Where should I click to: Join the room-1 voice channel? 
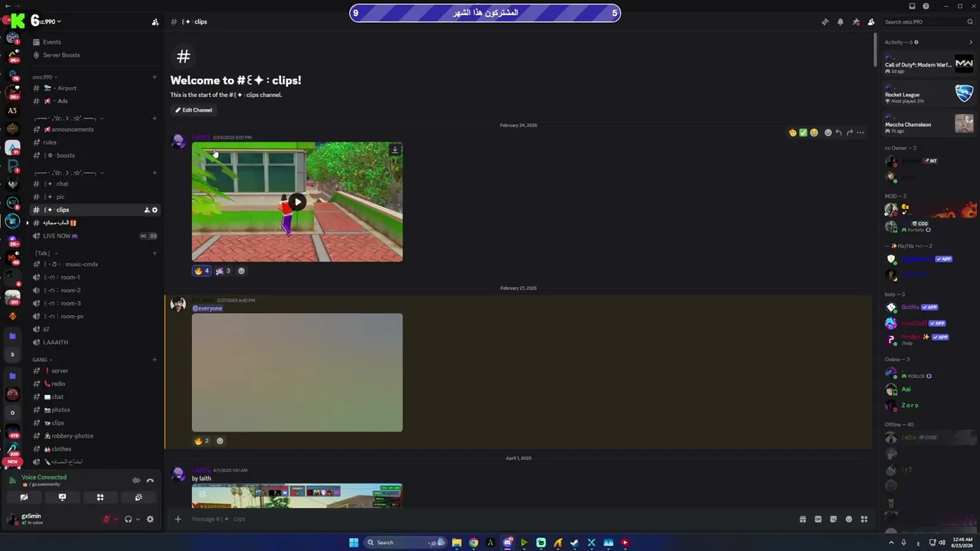click(x=95, y=277)
